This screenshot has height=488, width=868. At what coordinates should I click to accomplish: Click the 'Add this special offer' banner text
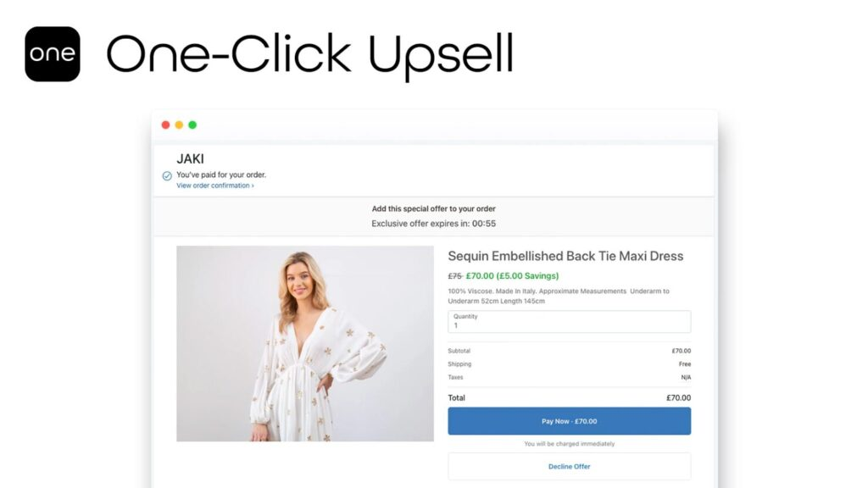433,208
